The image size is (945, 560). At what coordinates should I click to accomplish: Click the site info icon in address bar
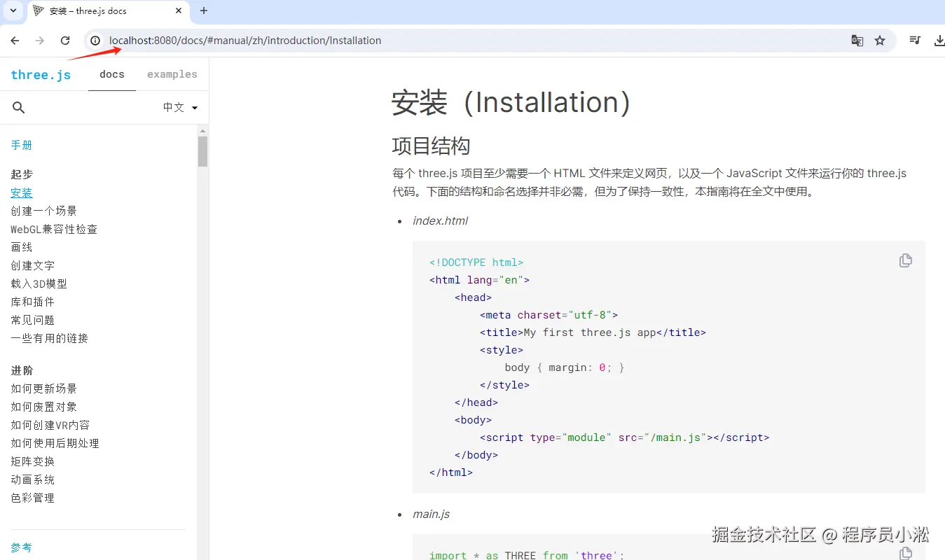(96, 41)
